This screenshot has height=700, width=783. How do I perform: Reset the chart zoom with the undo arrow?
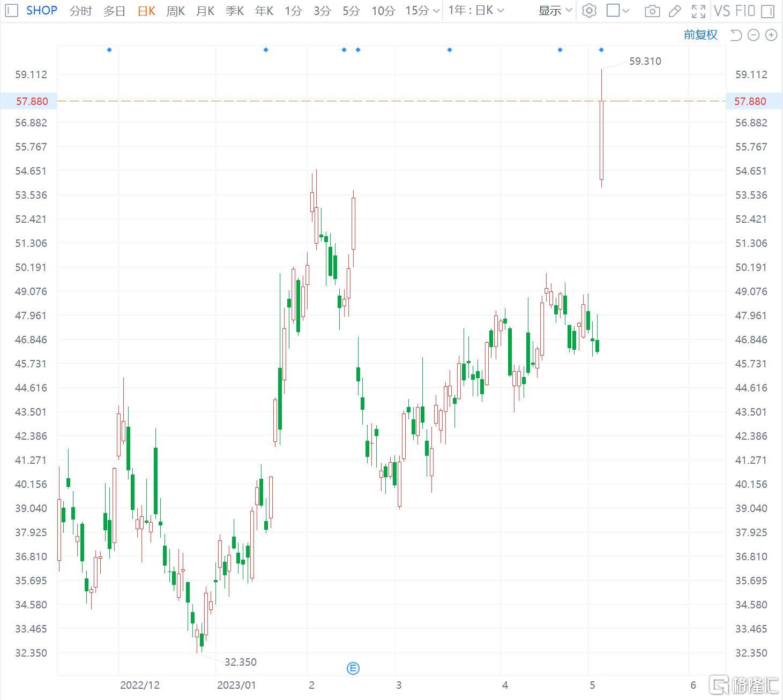(736, 35)
